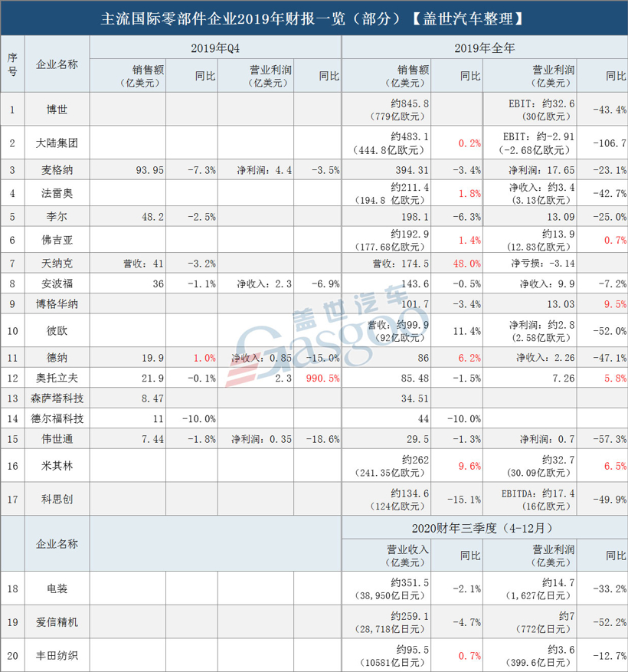Select Continental annual sales '约483.1'
The width and height of the screenshot is (628, 672).
[410, 137]
